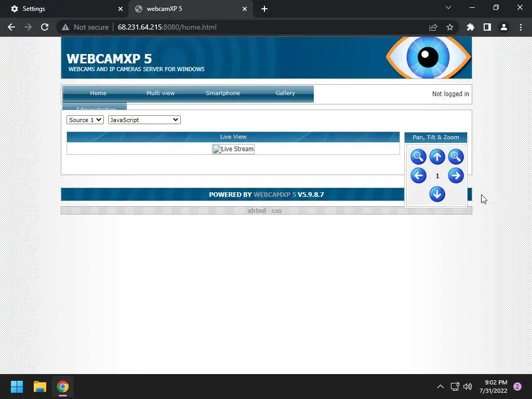Tilt camera up with up arrow

tap(437, 157)
